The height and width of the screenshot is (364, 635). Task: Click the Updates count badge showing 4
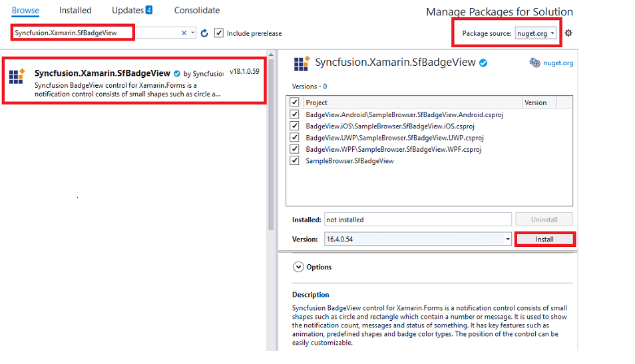149,11
